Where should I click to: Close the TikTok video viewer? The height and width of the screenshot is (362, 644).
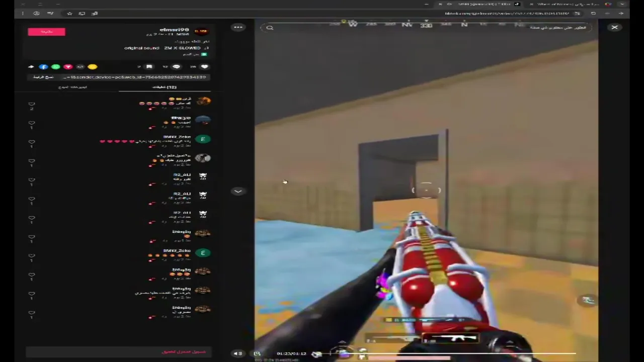(614, 27)
